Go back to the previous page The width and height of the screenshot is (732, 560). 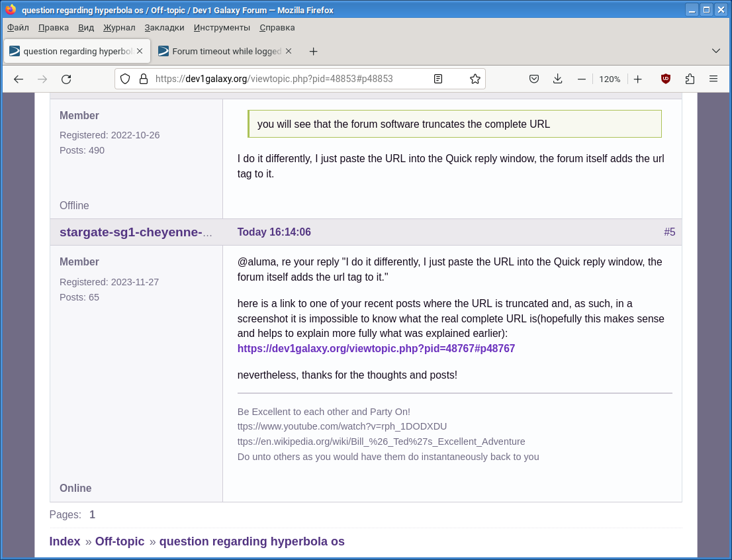(x=19, y=79)
